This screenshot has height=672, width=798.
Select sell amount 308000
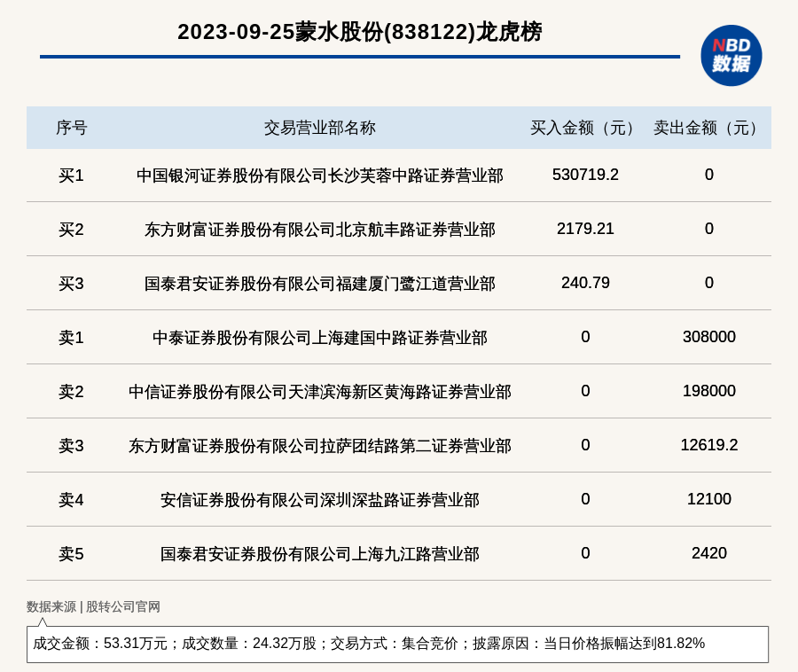coord(709,336)
